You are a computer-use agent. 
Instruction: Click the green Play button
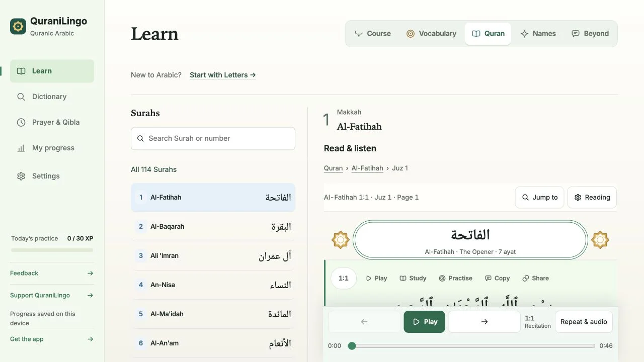coord(425,322)
